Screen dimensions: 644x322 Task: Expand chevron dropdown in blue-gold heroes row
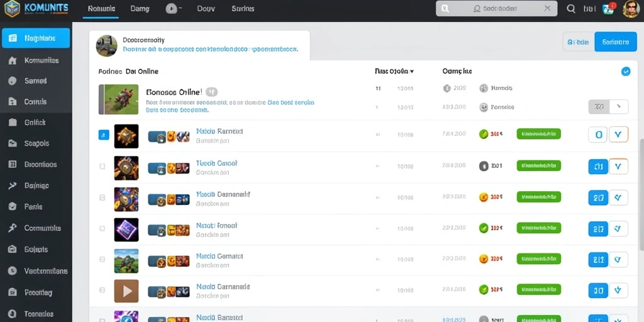click(619, 197)
